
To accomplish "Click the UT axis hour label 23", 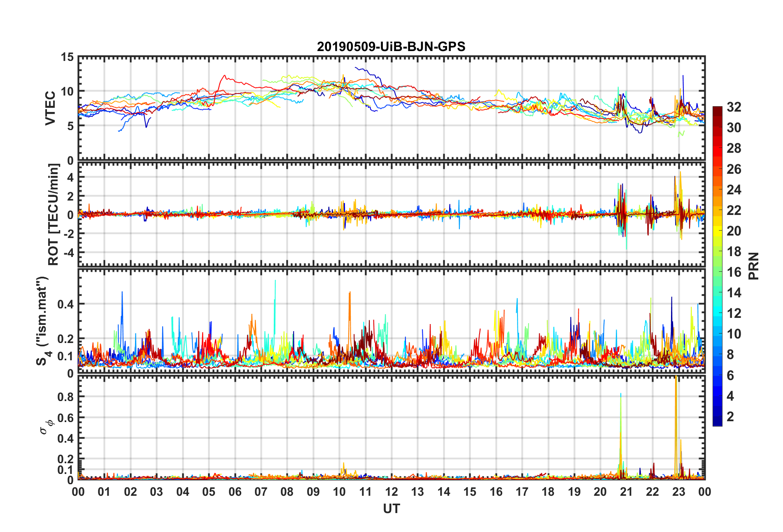I will tap(679, 492).
